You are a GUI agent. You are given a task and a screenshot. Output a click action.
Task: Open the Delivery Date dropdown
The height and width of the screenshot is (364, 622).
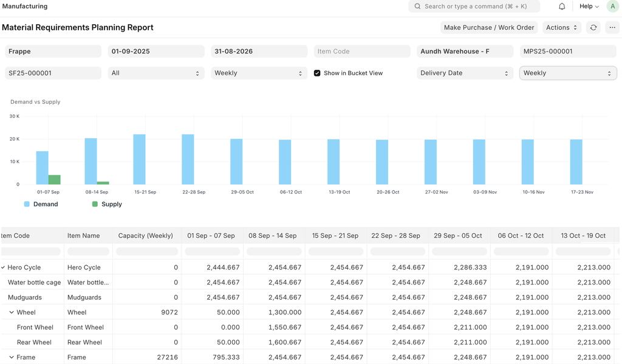(465, 73)
